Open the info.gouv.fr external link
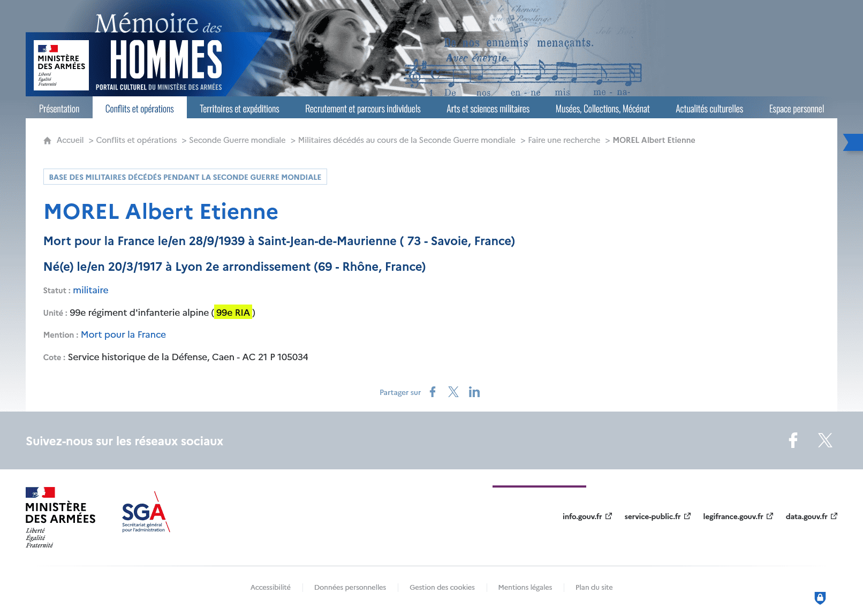The width and height of the screenshot is (863, 616). [x=587, y=516]
